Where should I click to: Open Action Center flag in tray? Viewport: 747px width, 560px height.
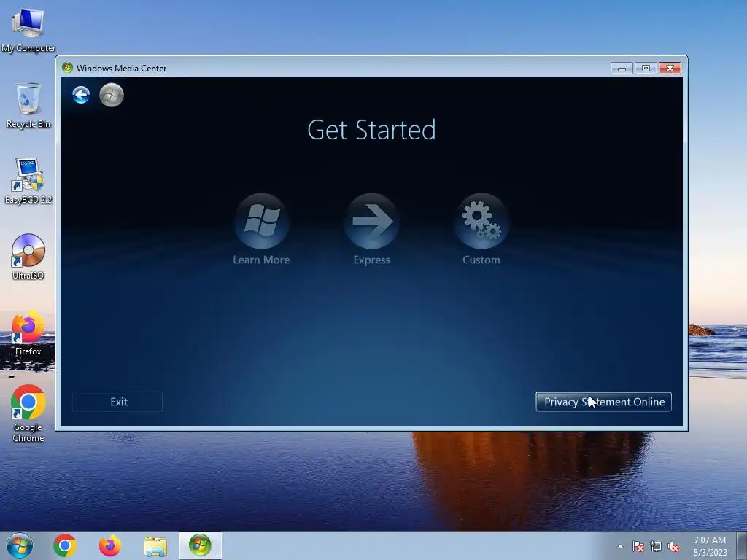tap(638, 547)
